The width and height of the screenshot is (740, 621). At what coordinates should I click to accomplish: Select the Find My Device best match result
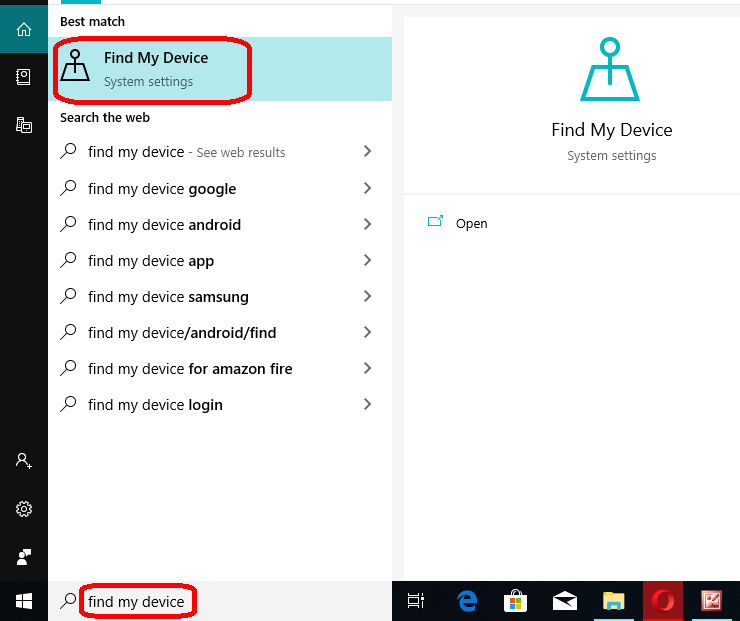click(220, 69)
